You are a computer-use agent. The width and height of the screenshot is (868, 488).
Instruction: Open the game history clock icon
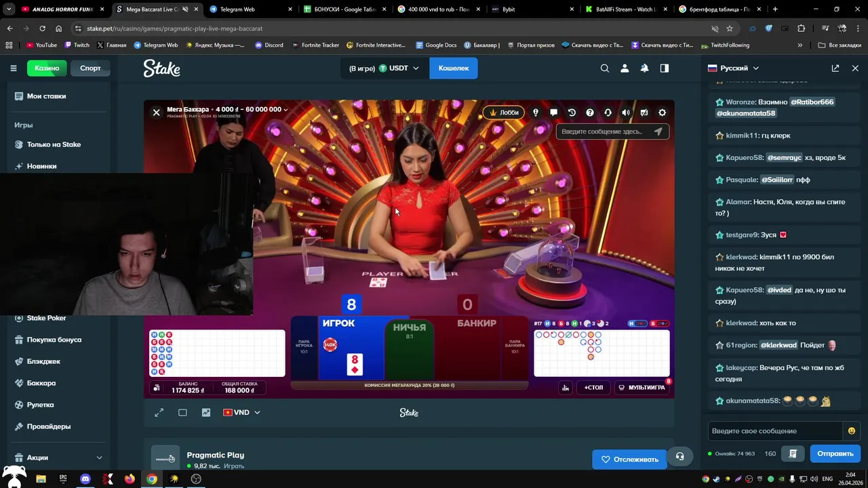click(x=572, y=113)
